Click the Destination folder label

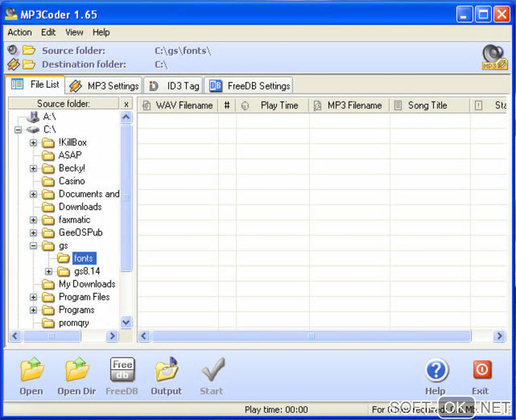pos(84,64)
